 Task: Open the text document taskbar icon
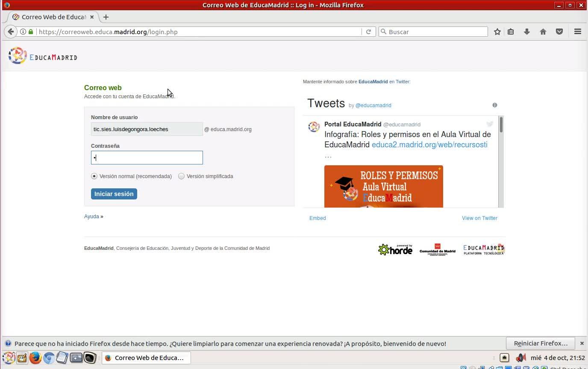tap(62, 357)
